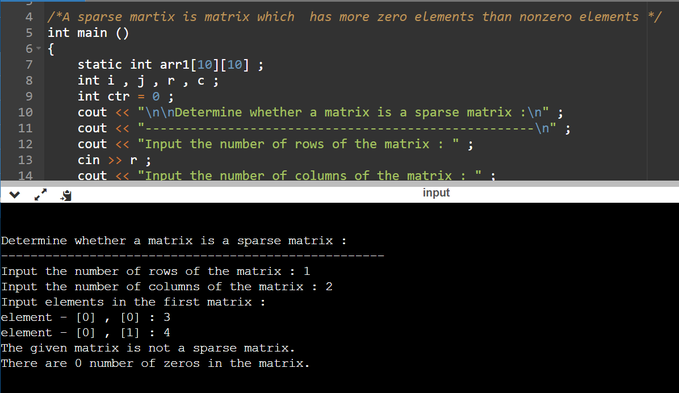
Task: Click line number 13 in the gutter
Action: (25, 160)
